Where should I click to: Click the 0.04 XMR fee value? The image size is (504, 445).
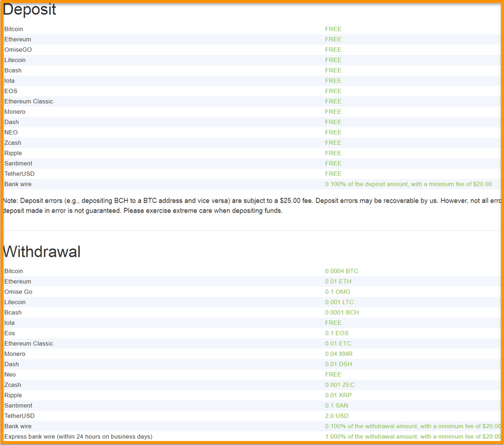click(x=339, y=354)
